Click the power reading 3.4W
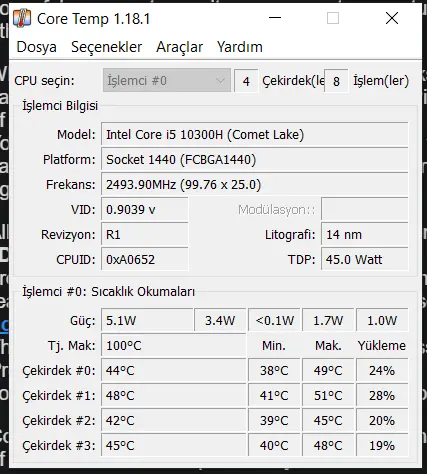 (220, 321)
